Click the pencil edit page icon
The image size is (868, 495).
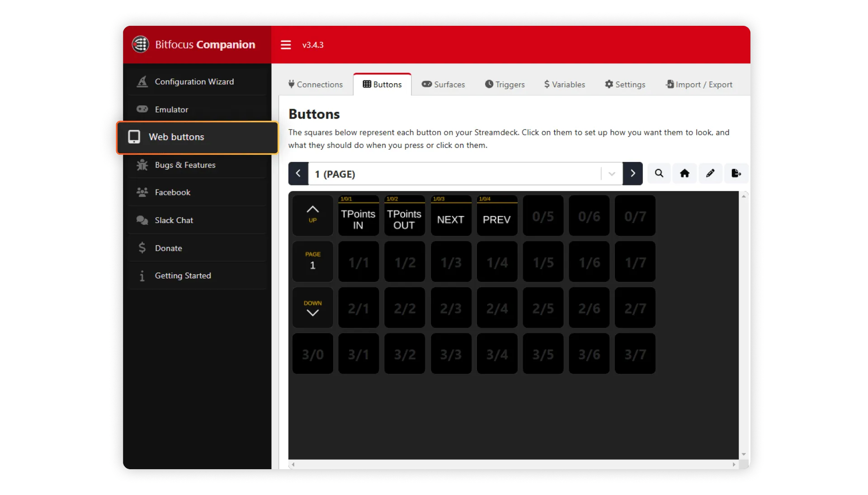(710, 173)
